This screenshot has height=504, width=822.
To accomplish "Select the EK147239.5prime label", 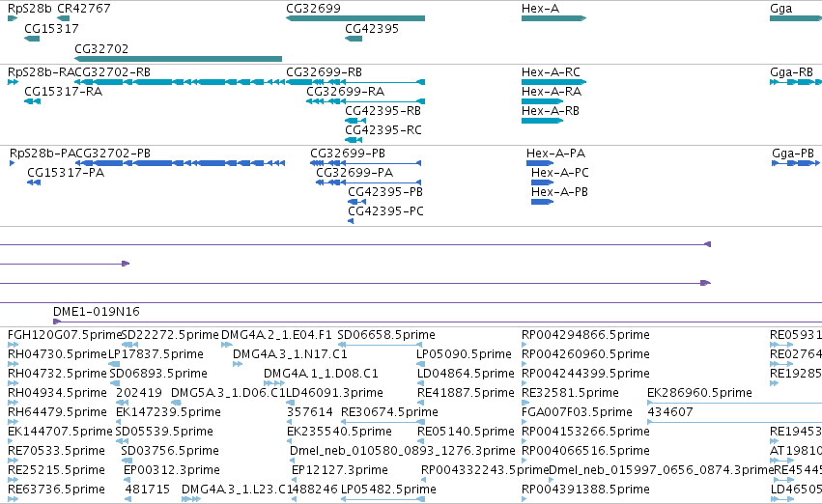I will pos(168,412).
